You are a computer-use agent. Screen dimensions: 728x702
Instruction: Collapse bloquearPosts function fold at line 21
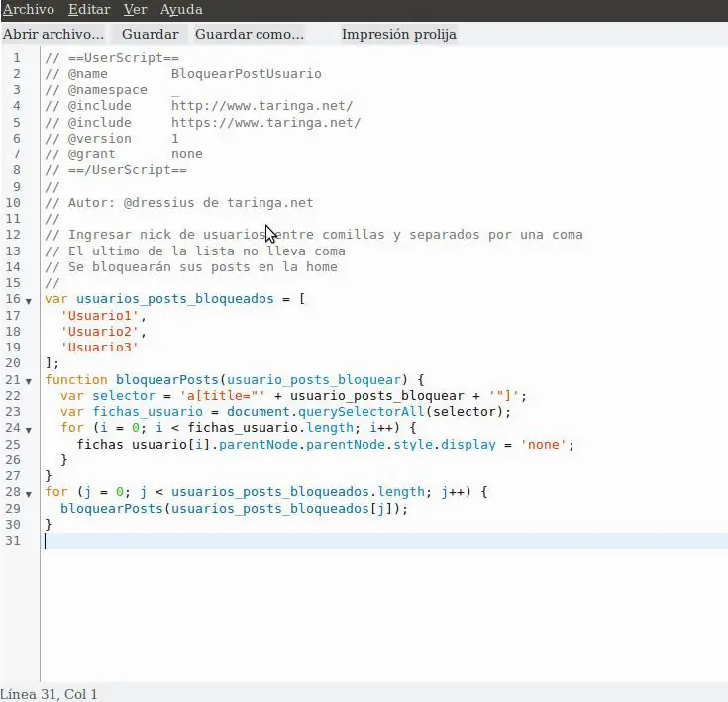29,382
